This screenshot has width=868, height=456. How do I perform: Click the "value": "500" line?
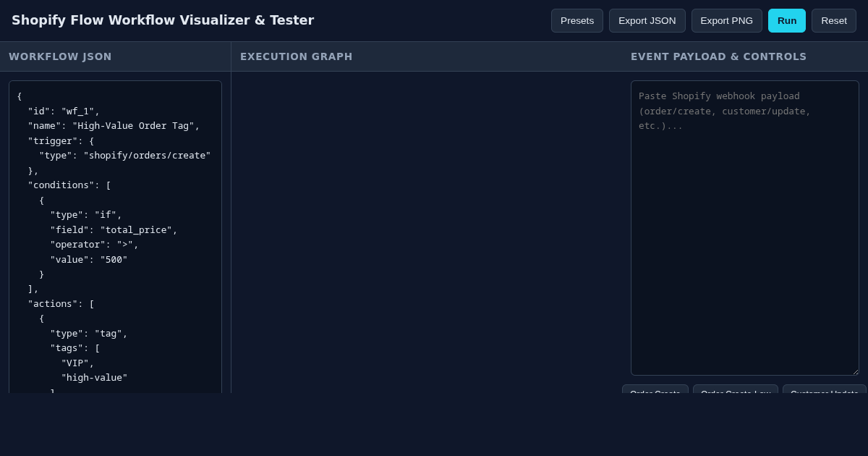coord(89,260)
